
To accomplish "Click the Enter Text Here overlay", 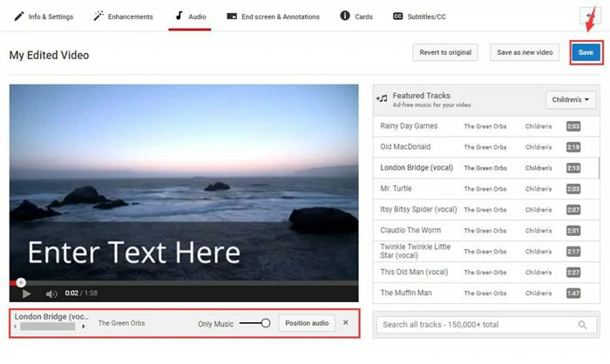I will click(x=134, y=253).
